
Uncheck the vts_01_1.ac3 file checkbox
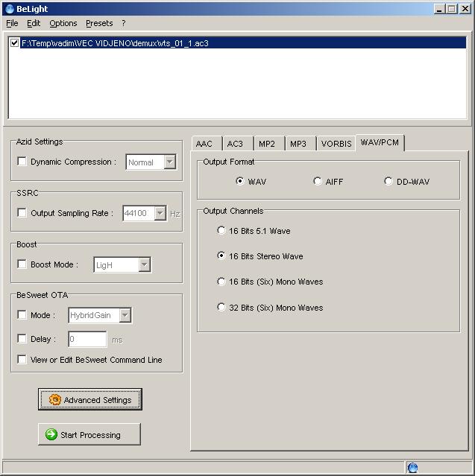(x=14, y=42)
